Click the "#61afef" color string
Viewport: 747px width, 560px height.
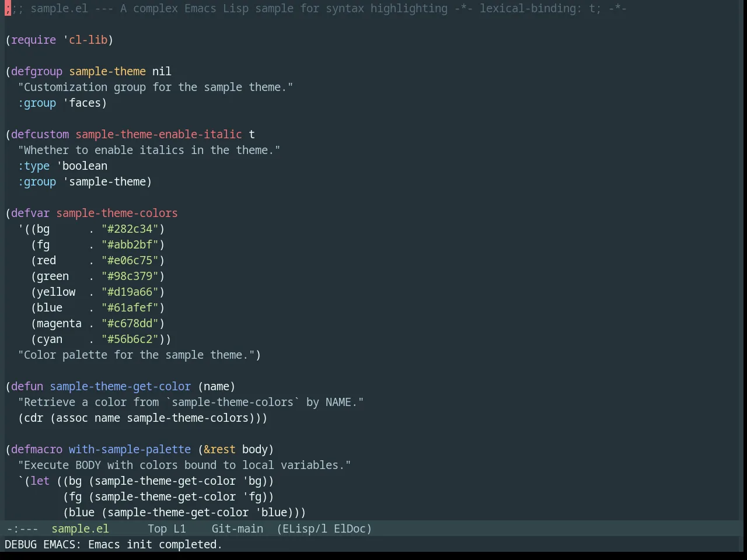130,307
